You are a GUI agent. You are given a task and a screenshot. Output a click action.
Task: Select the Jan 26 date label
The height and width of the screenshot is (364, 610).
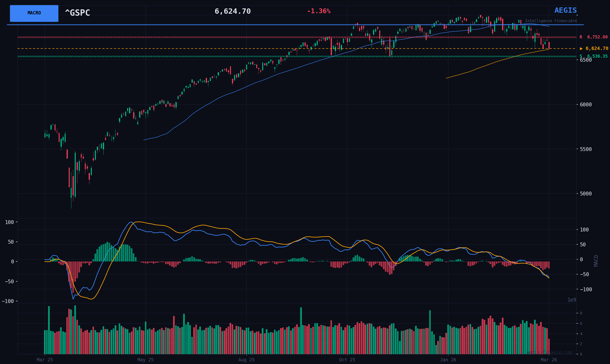(448, 360)
